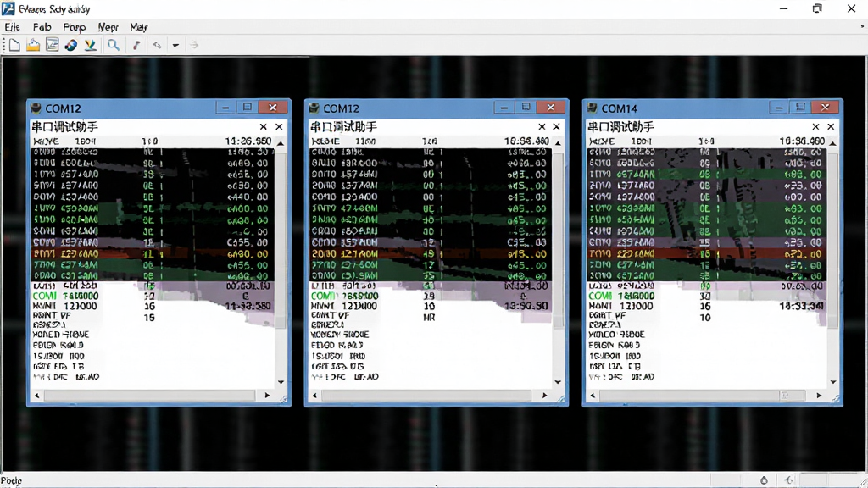Maximize the COM14 window

coord(800,107)
